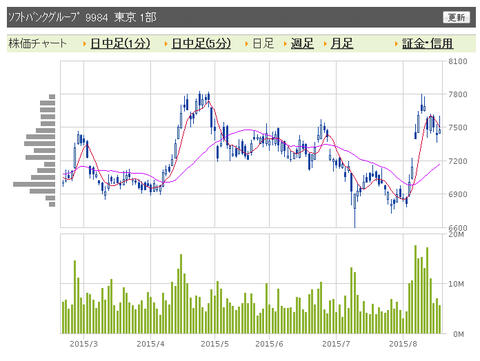Click the arrow icon before 証金・信用

[396, 44]
